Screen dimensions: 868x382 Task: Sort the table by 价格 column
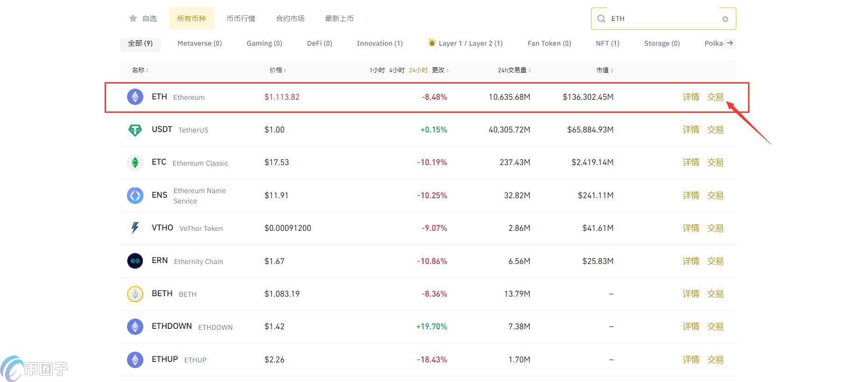click(278, 70)
